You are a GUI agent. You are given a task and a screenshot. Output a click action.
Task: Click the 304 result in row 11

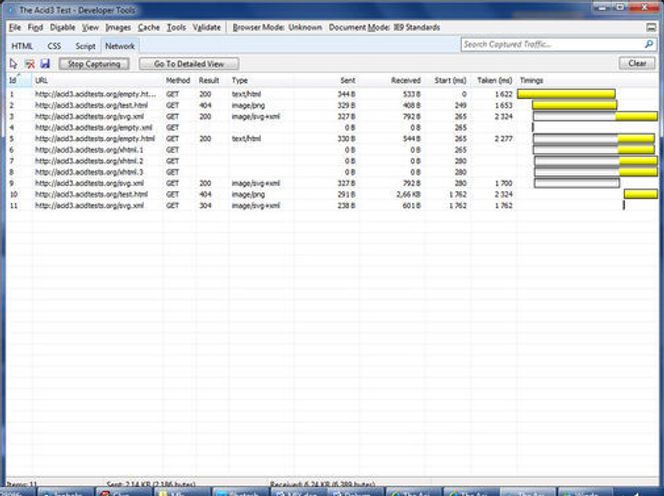pos(205,205)
